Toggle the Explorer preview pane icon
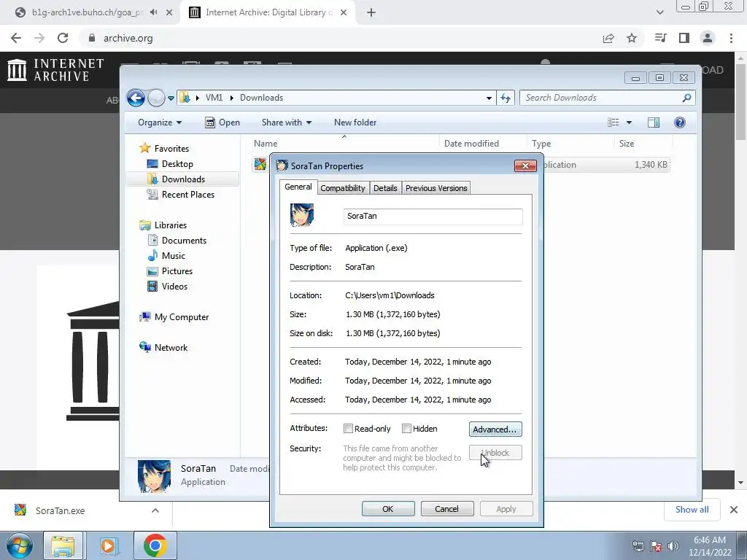The width and height of the screenshot is (747, 560). [654, 122]
